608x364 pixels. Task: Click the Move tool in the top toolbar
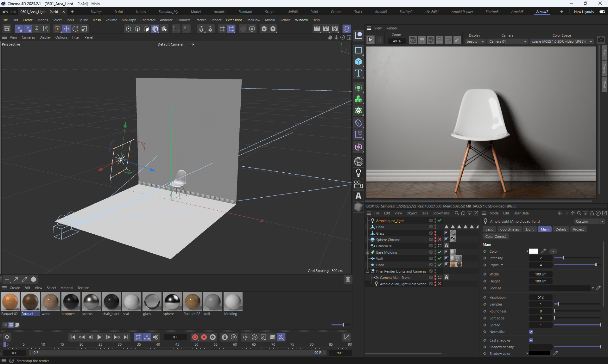tap(66, 29)
